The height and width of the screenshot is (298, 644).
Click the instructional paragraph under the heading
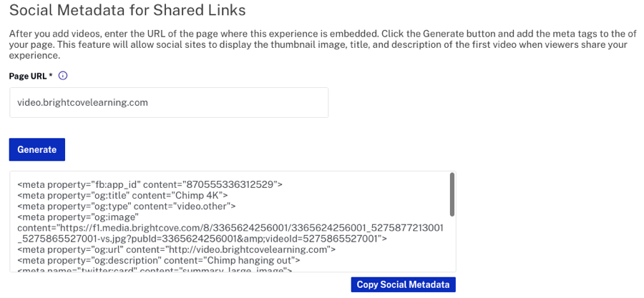tap(318, 44)
